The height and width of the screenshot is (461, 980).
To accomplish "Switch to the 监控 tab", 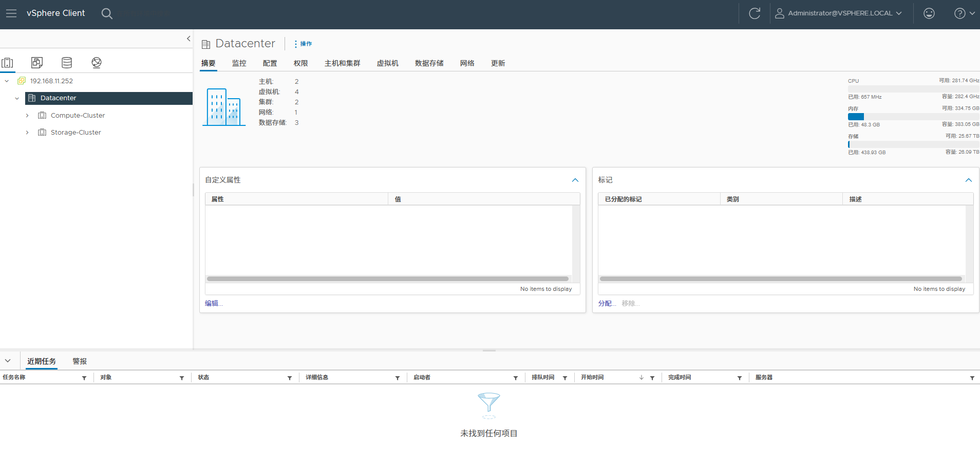I will click(239, 63).
